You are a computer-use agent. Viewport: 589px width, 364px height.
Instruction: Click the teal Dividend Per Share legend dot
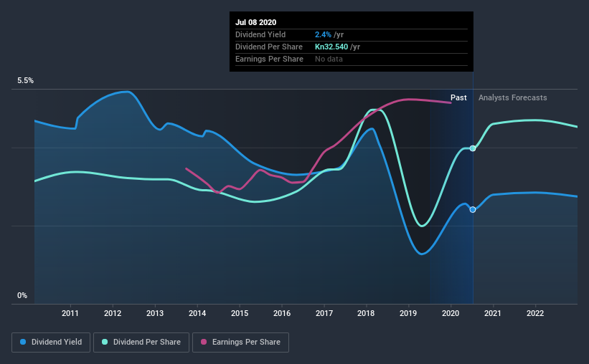point(105,342)
